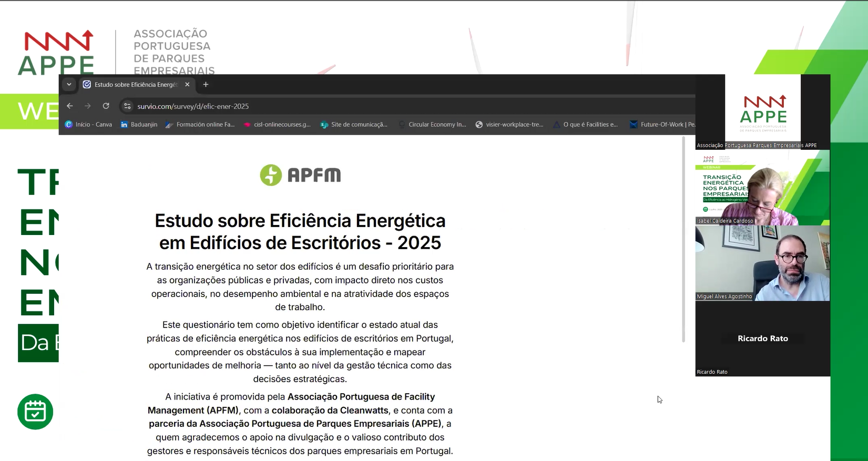Open the tab search dropdown arrow
868x461 pixels.
pyautogui.click(x=69, y=85)
